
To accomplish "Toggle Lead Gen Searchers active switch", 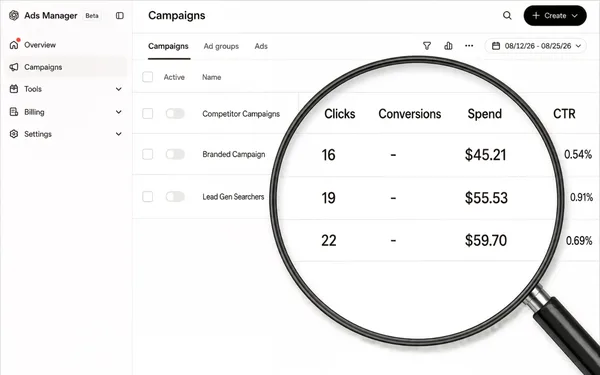I will click(x=175, y=197).
